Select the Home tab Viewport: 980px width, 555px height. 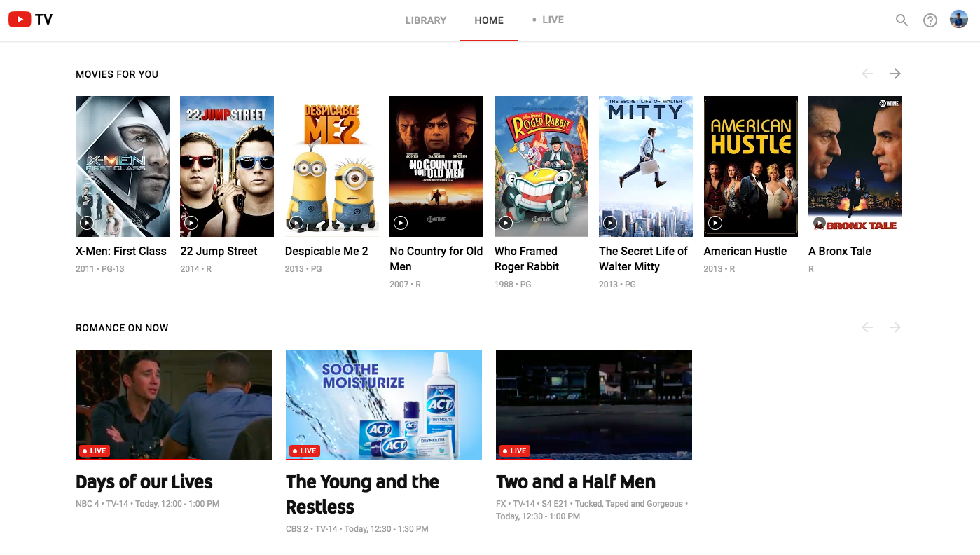pos(489,20)
